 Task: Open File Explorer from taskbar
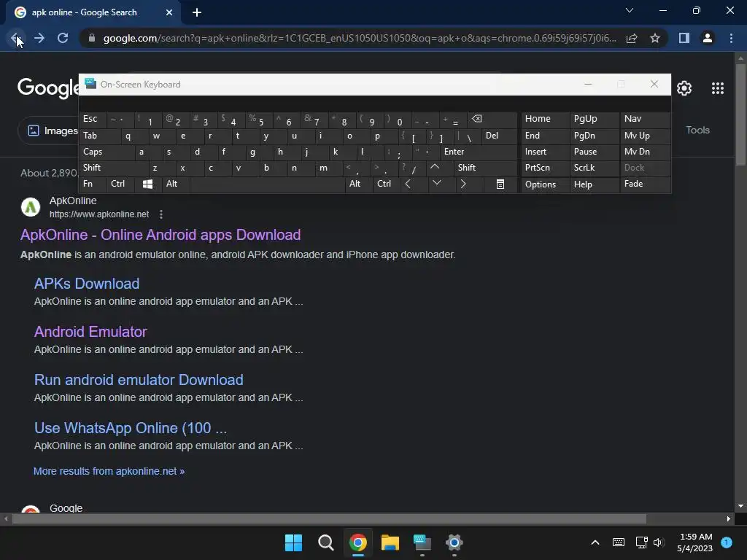pyautogui.click(x=390, y=542)
